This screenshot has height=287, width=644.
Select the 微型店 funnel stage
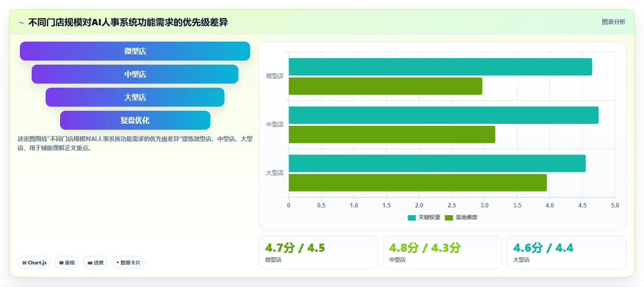click(x=135, y=51)
